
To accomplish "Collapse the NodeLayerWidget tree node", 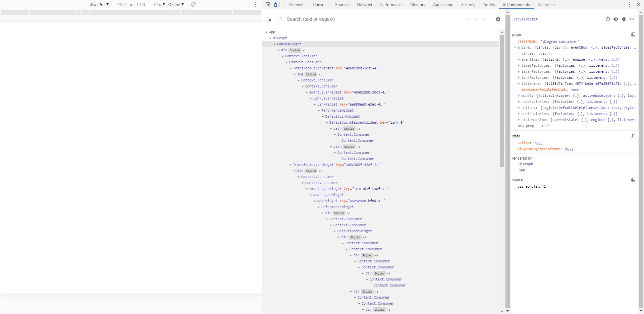I will [x=311, y=195].
